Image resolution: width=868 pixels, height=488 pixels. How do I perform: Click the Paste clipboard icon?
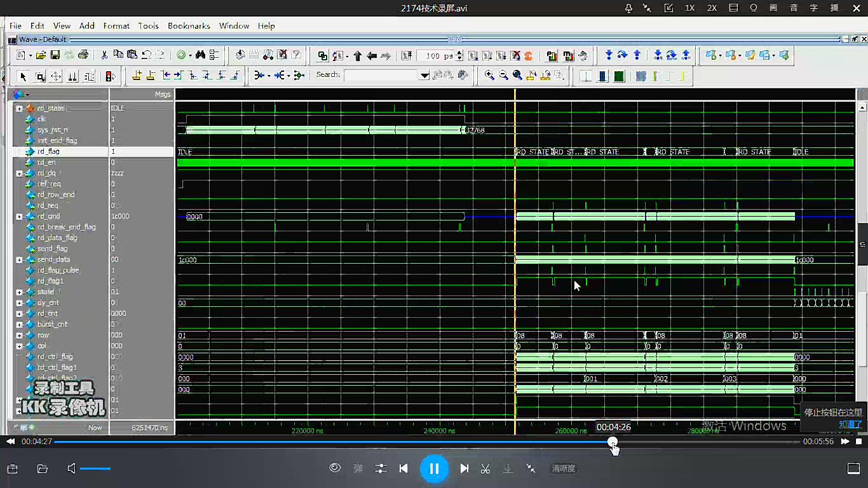(132, 55)
